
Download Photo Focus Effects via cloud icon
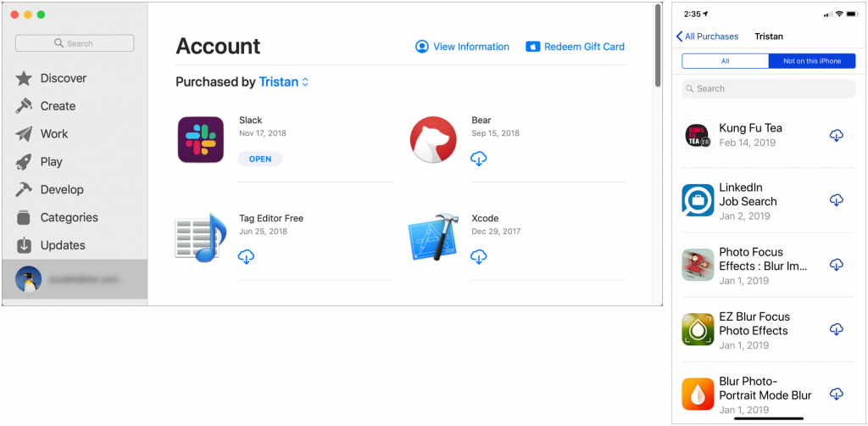[x=837, y=265]
